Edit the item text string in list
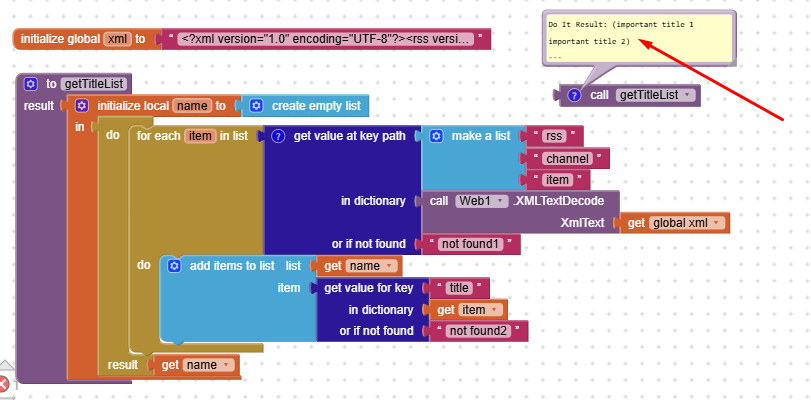Viewport: 811px width, 400px height. [x=558, y=180]
